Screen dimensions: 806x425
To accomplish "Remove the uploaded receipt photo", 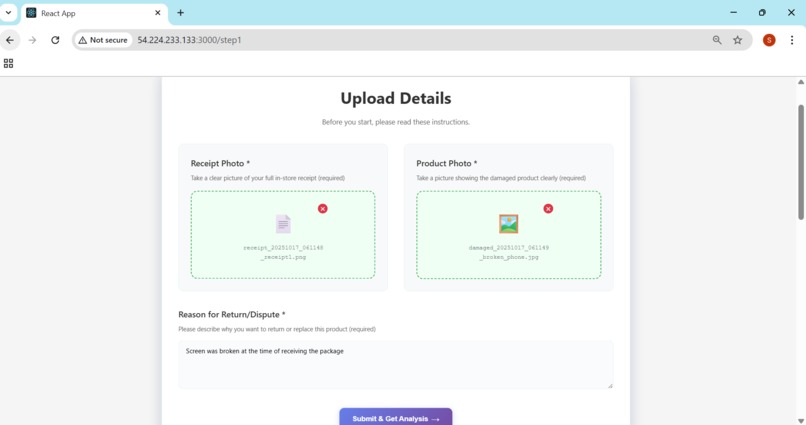I will [x=322, y=209].
